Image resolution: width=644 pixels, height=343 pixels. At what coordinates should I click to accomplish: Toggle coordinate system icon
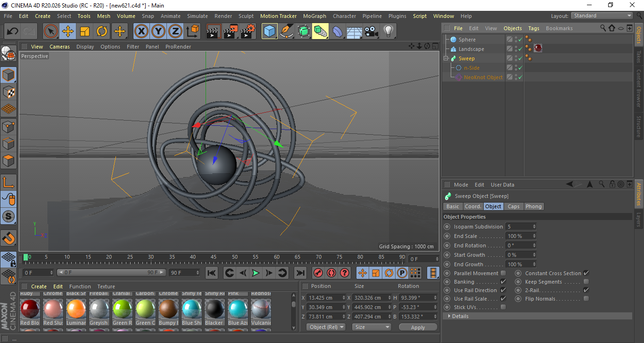192,32
